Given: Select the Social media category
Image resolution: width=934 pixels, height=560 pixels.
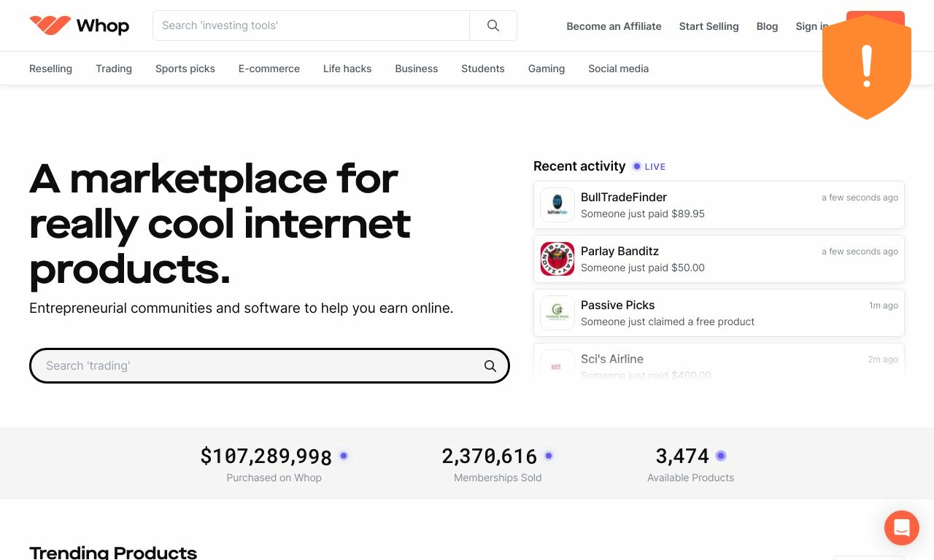Looking at the screenshot, I should click(618, 69).
